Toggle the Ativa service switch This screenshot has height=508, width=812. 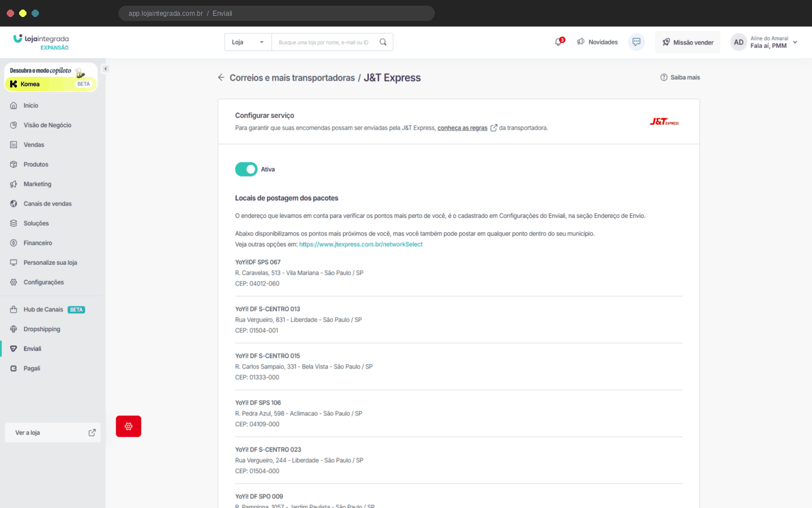click(x=246, y=169)
